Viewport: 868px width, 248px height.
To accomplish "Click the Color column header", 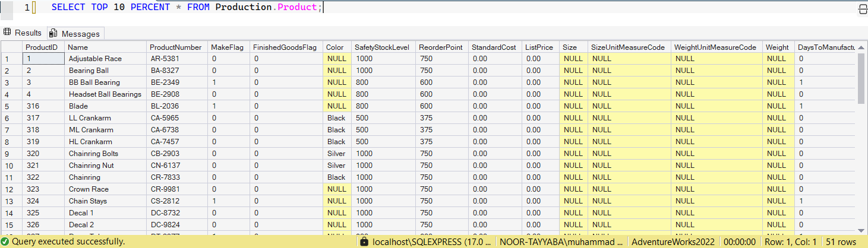I will (x=336, y=47).
